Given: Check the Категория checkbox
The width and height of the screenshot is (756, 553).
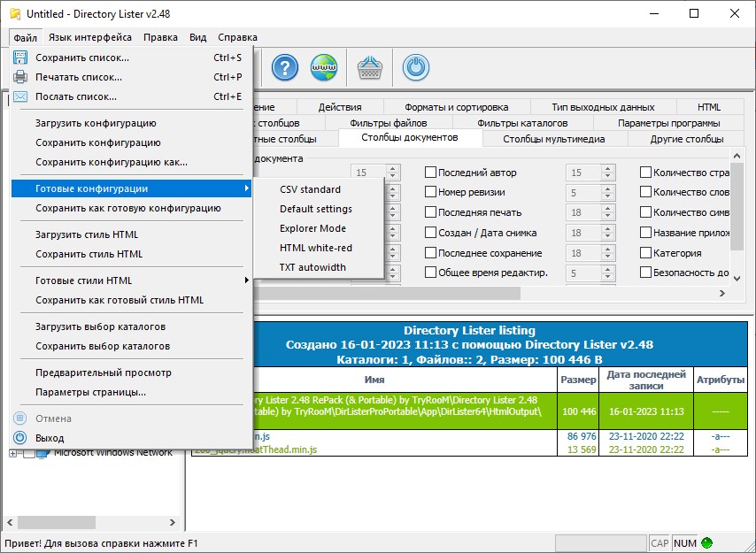Looking at the screenshot, I should (645, 252).
